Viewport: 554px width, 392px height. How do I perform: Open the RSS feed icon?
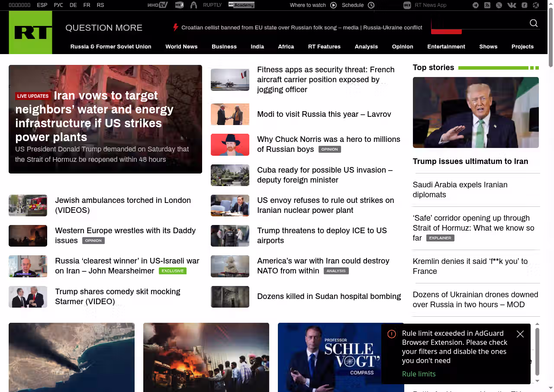click(487, 5)
